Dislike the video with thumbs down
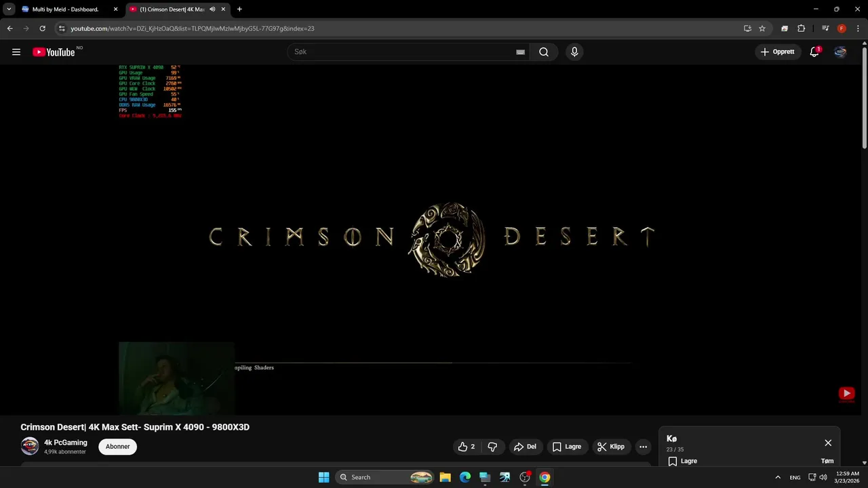 click(492, 447)
